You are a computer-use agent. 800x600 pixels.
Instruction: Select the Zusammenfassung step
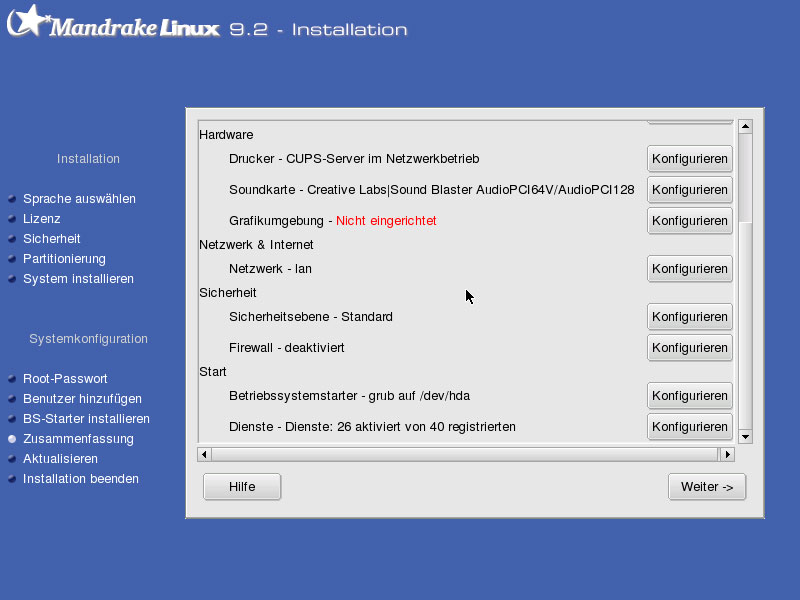coord(78,439)
